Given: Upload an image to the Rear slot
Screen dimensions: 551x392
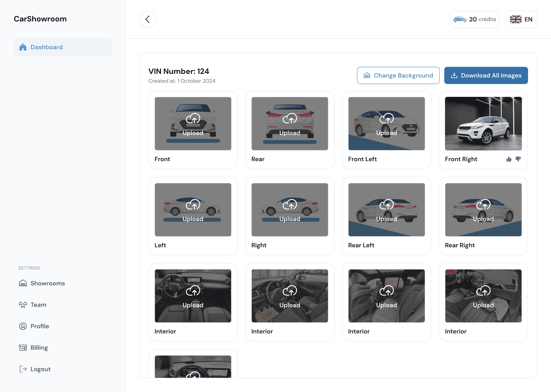Looking at the screenshot, I should tap(290, 124).
